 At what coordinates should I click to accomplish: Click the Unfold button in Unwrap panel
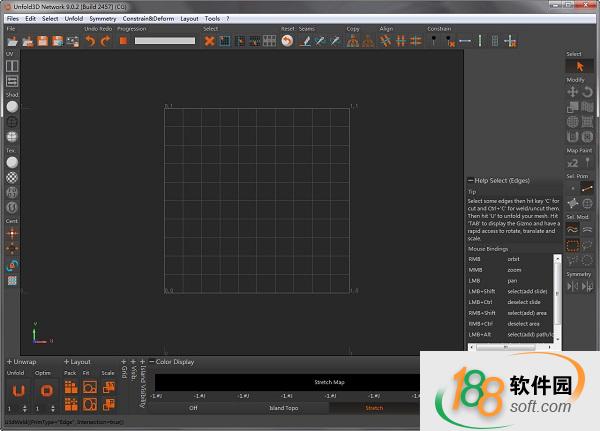(17, 388)
